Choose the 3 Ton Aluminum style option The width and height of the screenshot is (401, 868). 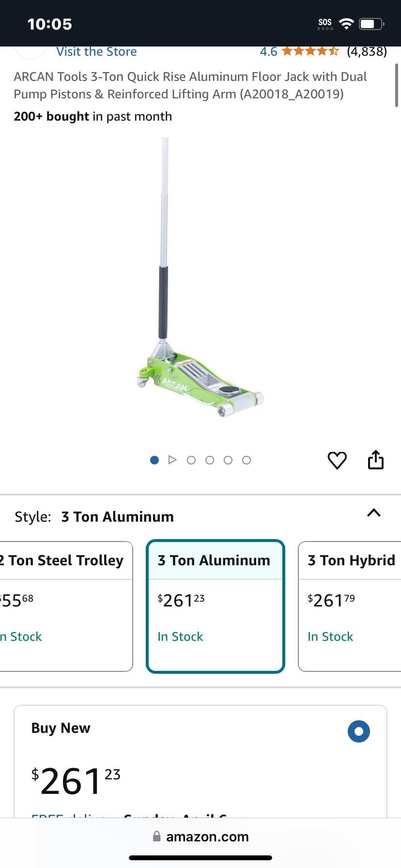click(x=216, y=606)
